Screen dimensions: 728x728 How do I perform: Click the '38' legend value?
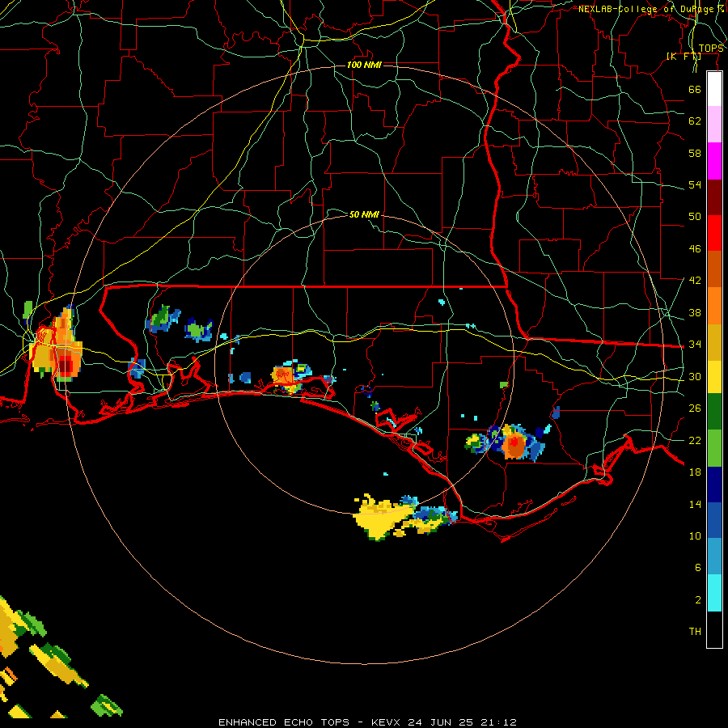695,312
